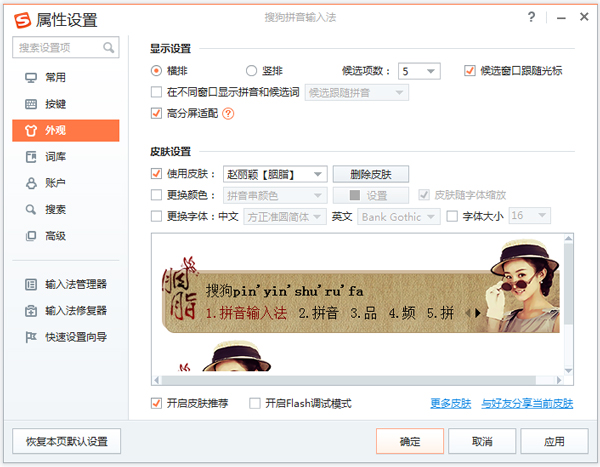This screenshot has height=467, width=600.
Task: Open the 候选项数 dropdown showing 5
Action: [x=419, y=71]
